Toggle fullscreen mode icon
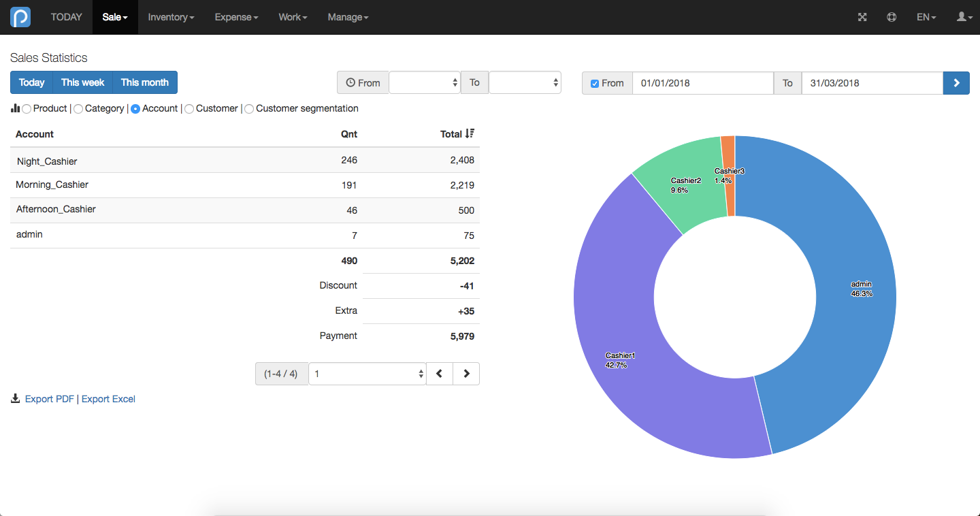980x516 pixels. coord(862,17)
